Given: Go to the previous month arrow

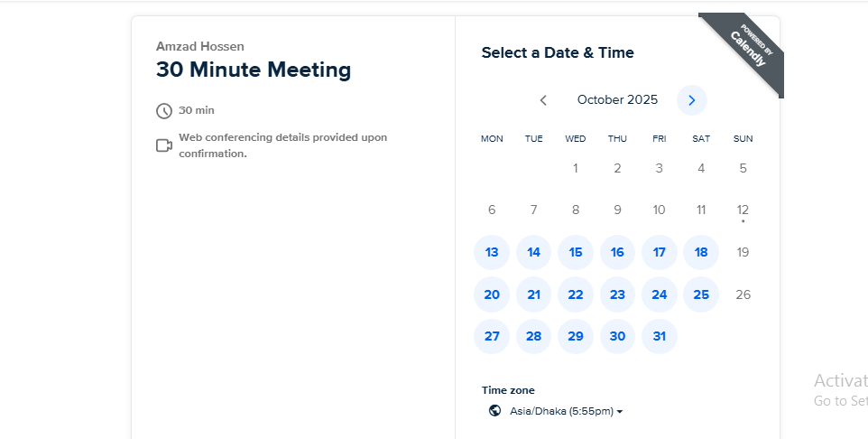Looking at the screenshot, I should click(x=543, y=100).
